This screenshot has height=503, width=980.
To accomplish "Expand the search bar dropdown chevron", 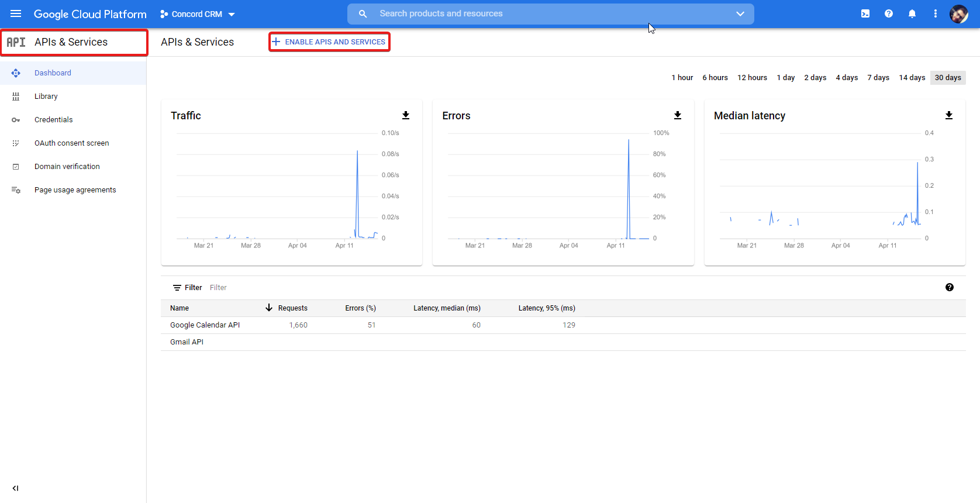I will coord(740,13).
